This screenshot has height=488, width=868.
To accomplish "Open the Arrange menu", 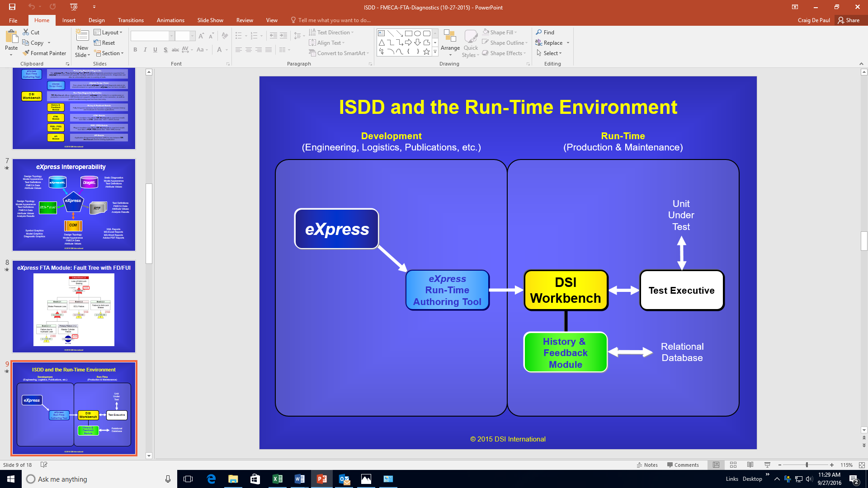I will [450, 43].
